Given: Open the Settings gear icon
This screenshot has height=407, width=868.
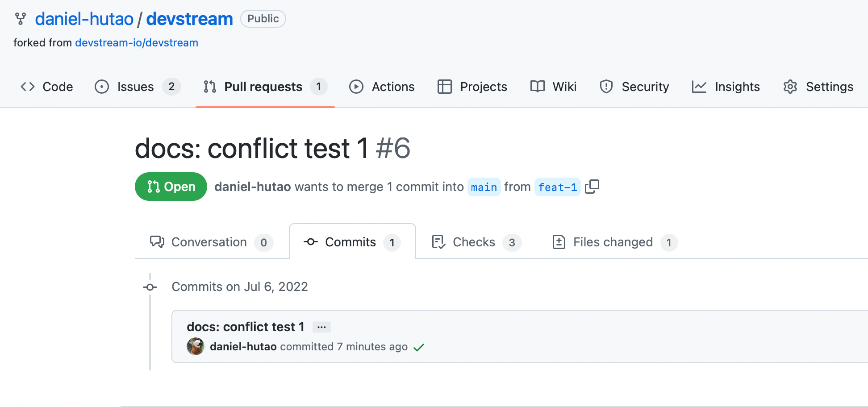Looking at the screenshot, I should [791, 87].
